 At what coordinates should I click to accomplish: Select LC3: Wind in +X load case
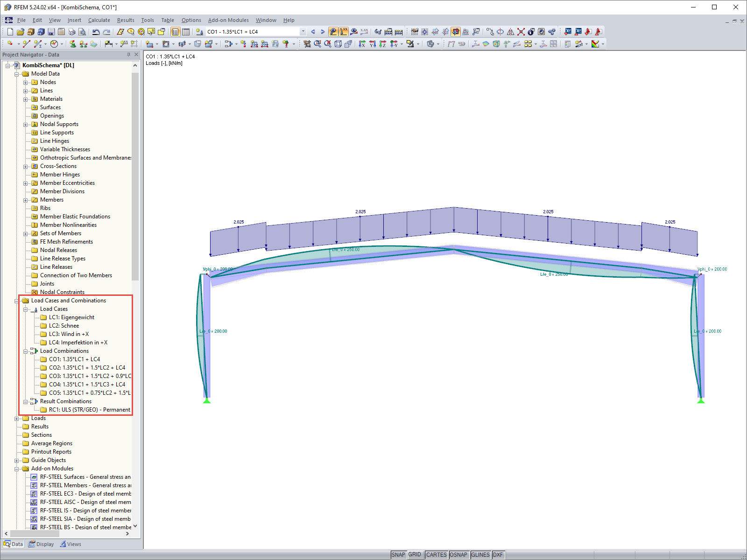(69, 334)
